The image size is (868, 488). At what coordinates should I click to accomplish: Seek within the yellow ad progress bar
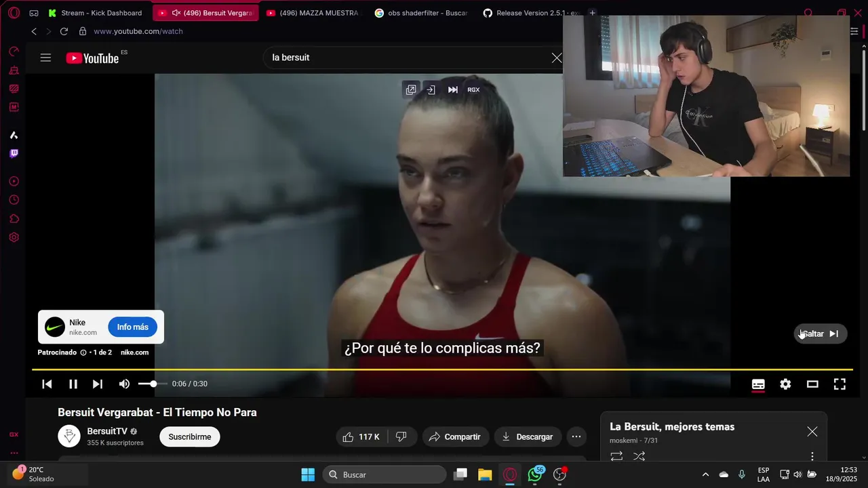(x=442, y=369)
